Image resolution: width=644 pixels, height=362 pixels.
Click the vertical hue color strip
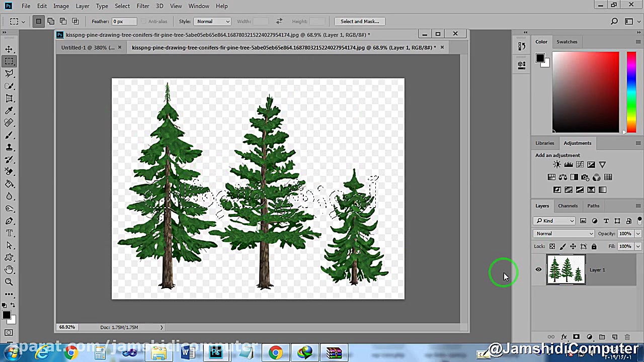(x=631, y=92)
